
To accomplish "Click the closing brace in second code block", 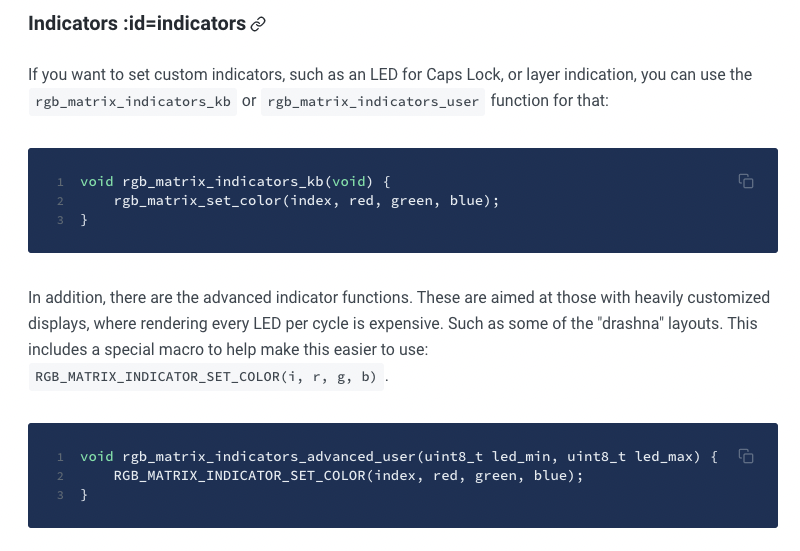I will (84, 495).
